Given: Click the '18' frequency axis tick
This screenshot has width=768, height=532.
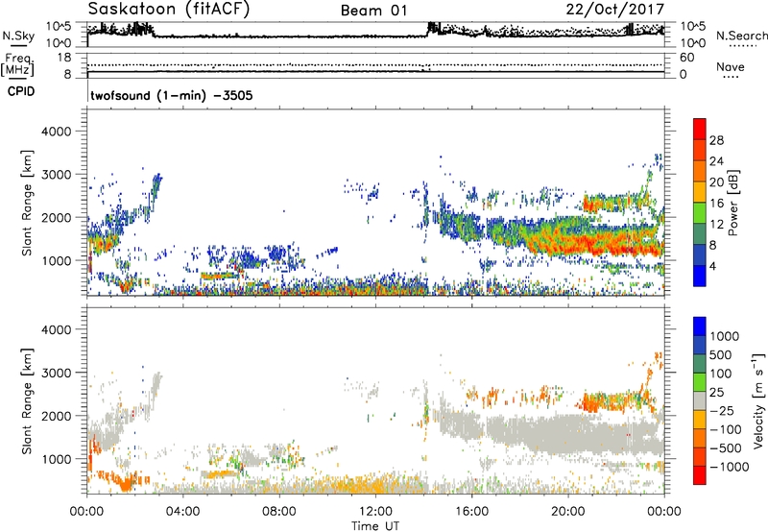Looking at the screenshot, I should pyautogui.click(x=63, y=58).
